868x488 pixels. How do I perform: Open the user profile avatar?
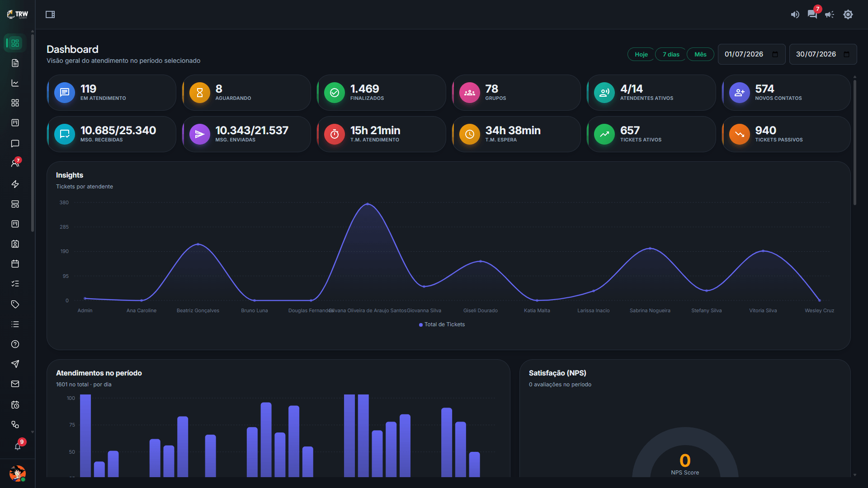(17, 474)
